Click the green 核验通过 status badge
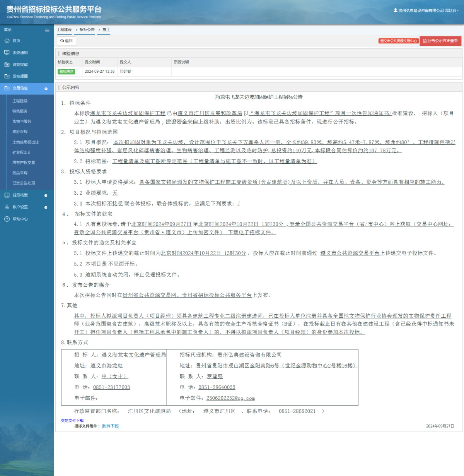 pos(66,72)
